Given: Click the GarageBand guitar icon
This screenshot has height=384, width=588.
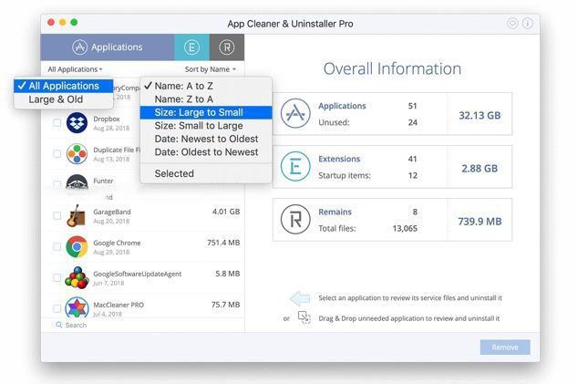Looking at the screenshot, I should click(77, 216).
